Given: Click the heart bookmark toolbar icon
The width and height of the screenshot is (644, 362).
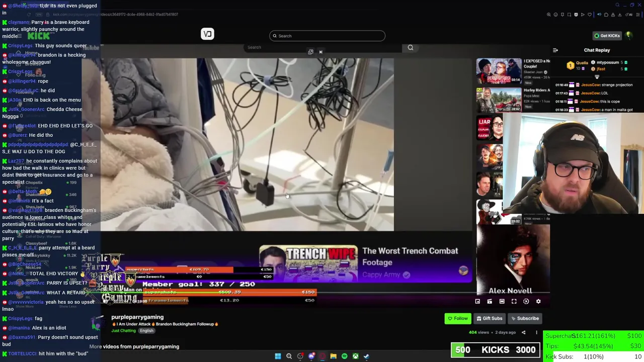Looking at the screenshot, I should coord(590,15).
